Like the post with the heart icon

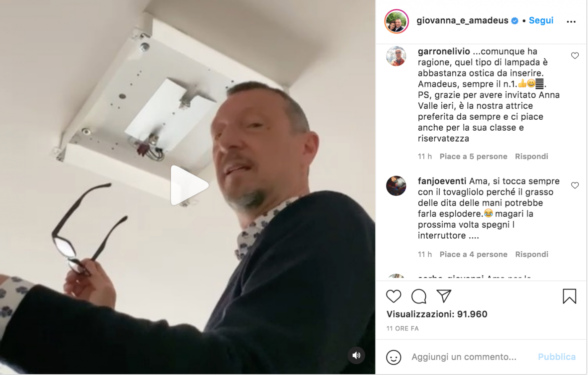click(394, 296)
